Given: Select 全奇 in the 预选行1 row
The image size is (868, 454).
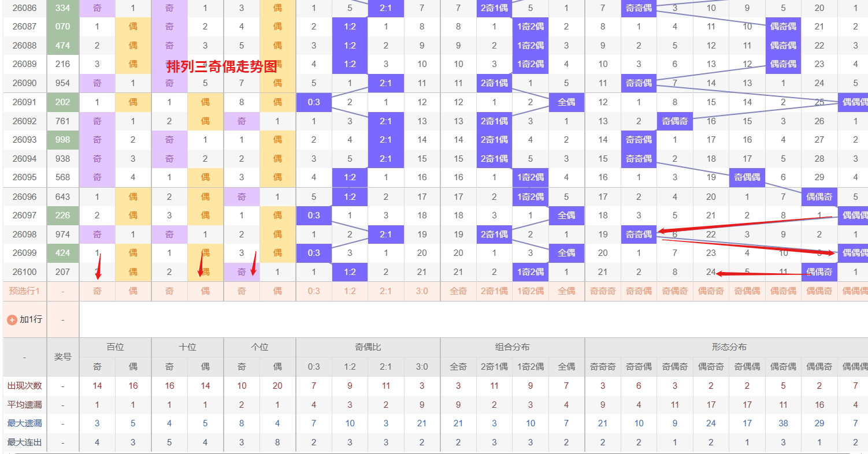Looking at the screenshot, I should [x=458, y=291].
